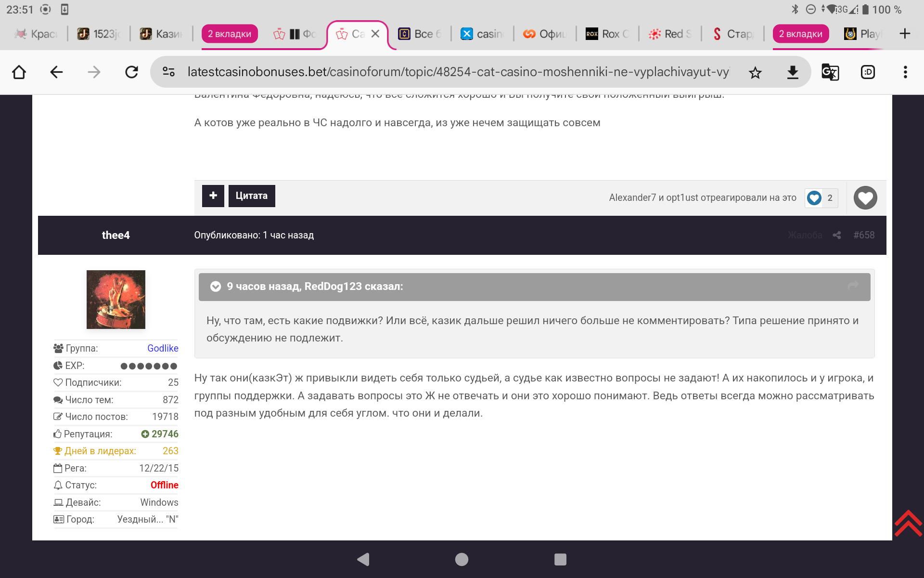Collapse the RedDog123 quote chevron
This screenshot has width=924, height=578.
pyautogui.click(x=216, y=287)
